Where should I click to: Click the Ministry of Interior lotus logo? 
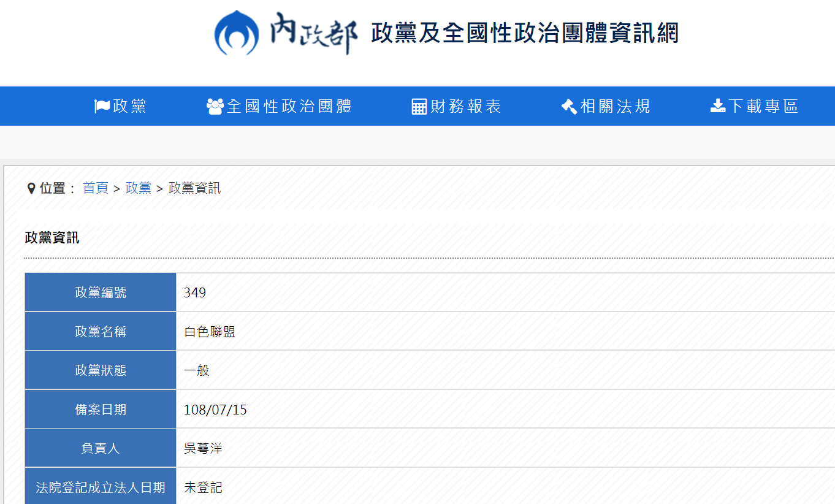[x=237, y=33]
